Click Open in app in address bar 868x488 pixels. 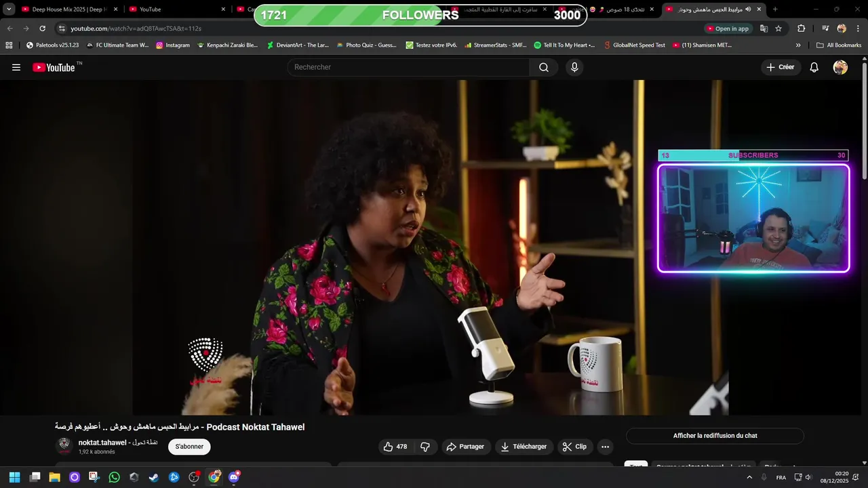pyautogui.click(x=728, y=28)
